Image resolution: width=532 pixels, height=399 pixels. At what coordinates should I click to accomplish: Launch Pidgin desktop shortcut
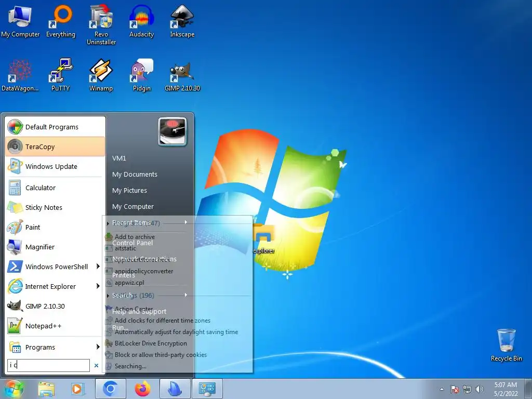click(x=141, y=75)
